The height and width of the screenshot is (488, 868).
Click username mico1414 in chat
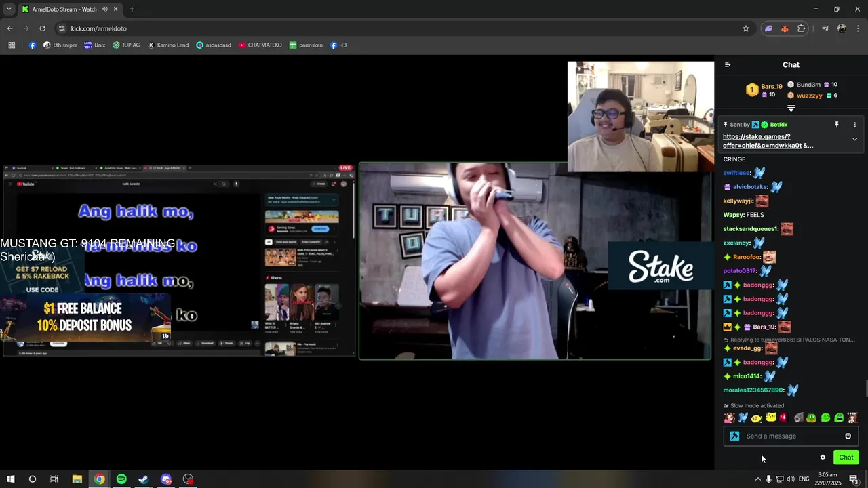(x=747, y=376)
